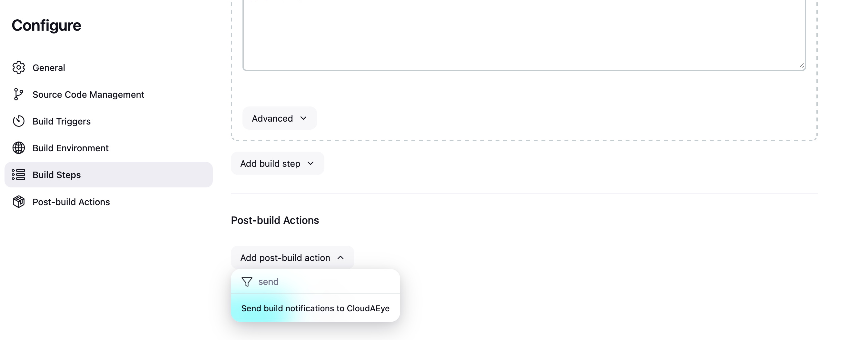Screen dimensions: 868x340
Task: Click the Build Triggers clock icon
Action: pyautogui.click(x=18, y=121)
